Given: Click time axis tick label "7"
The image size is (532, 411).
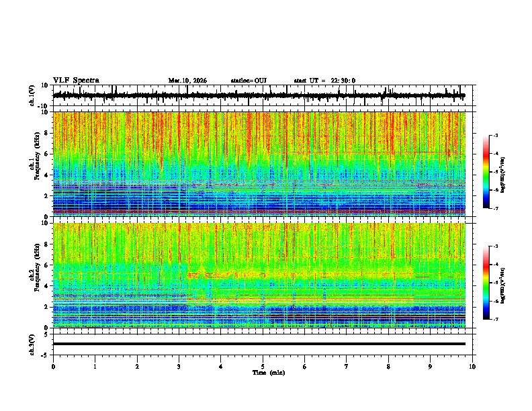Looking at the screenshot, I should [x=347, y=367].
